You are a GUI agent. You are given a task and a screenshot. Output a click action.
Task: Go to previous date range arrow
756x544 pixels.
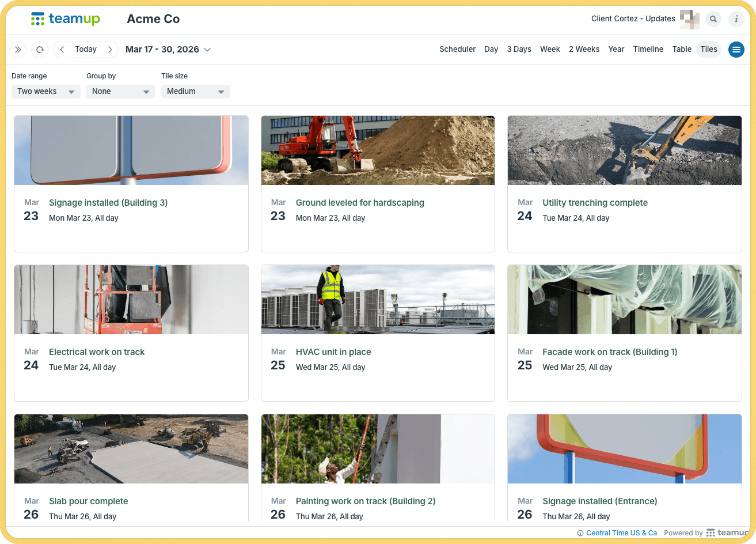(62, 50)
